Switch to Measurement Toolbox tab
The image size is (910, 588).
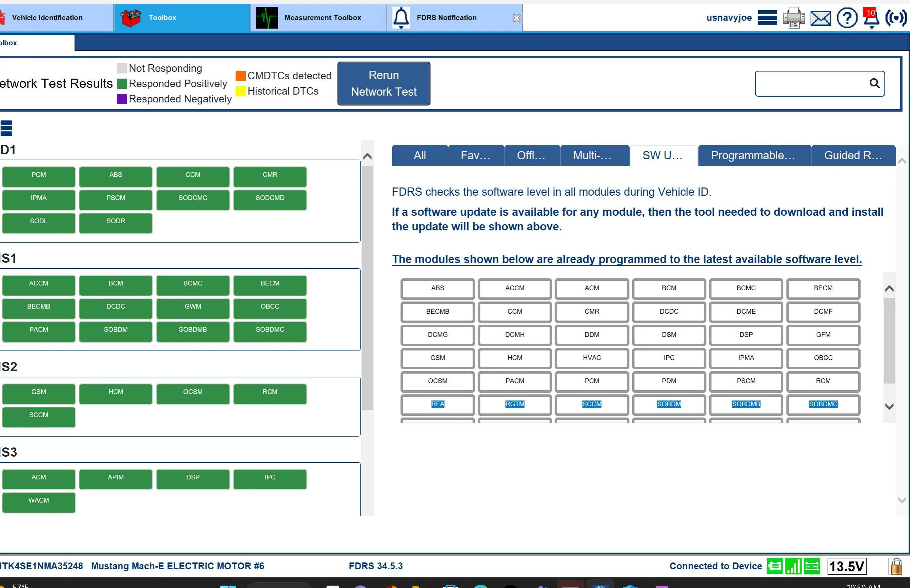point(318,18)
